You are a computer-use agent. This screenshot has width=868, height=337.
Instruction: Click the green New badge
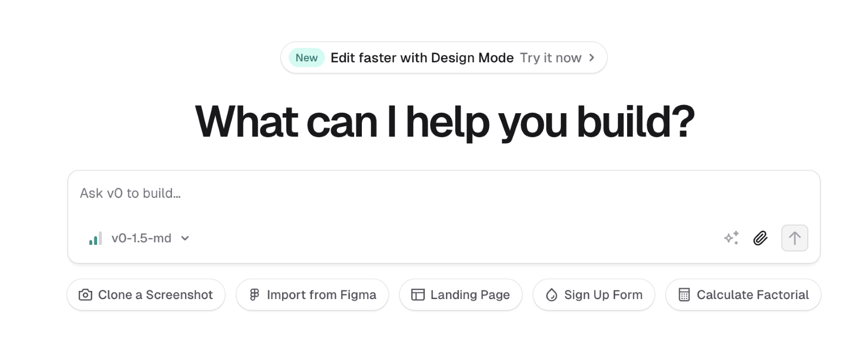click(307, 58)
